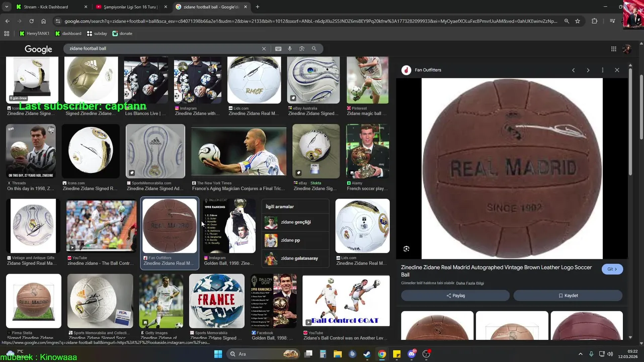The image size is (644, 362).
Task: Show hidden system tray icons
Action: point(580,354)
